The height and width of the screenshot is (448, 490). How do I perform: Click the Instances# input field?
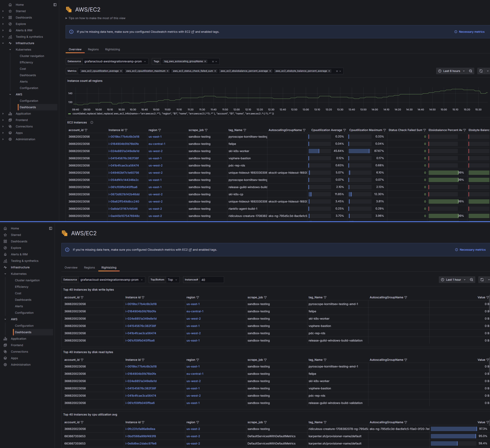tap(212, 280)
